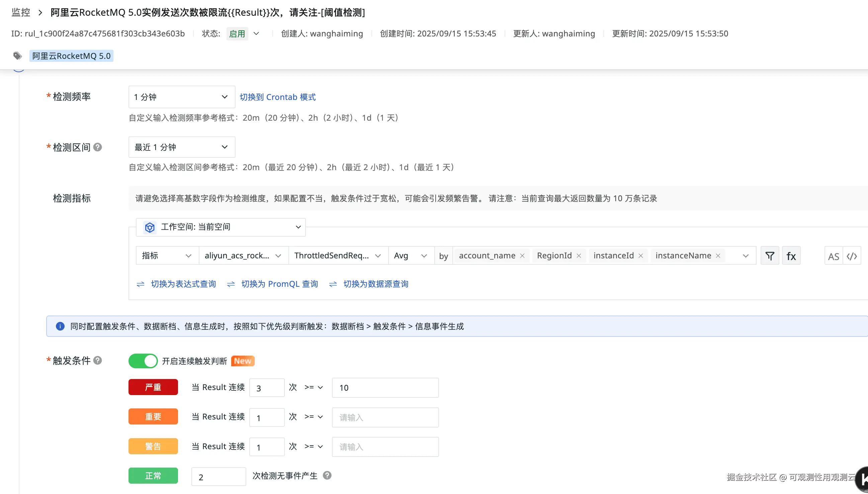The height and width of the screenshot is (494, 868).
Task: Remove the account_name tag
Action: click(x=522, y=256)
